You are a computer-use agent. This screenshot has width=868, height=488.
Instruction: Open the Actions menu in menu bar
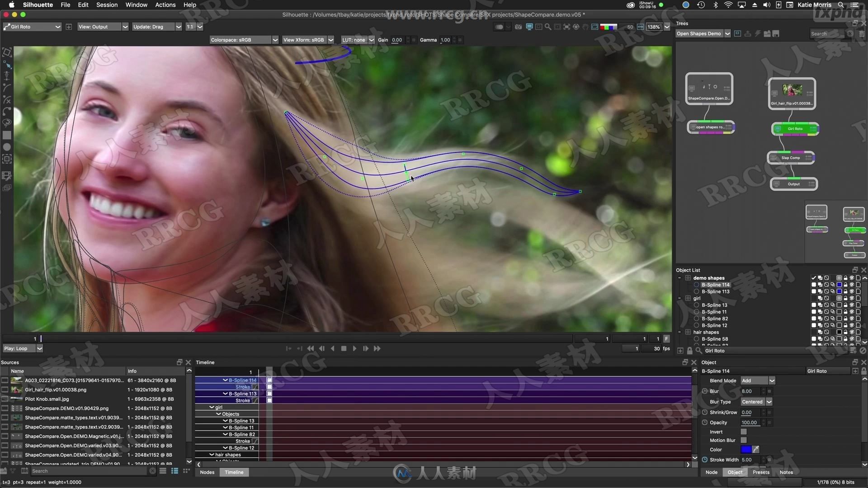coord(165,5)
